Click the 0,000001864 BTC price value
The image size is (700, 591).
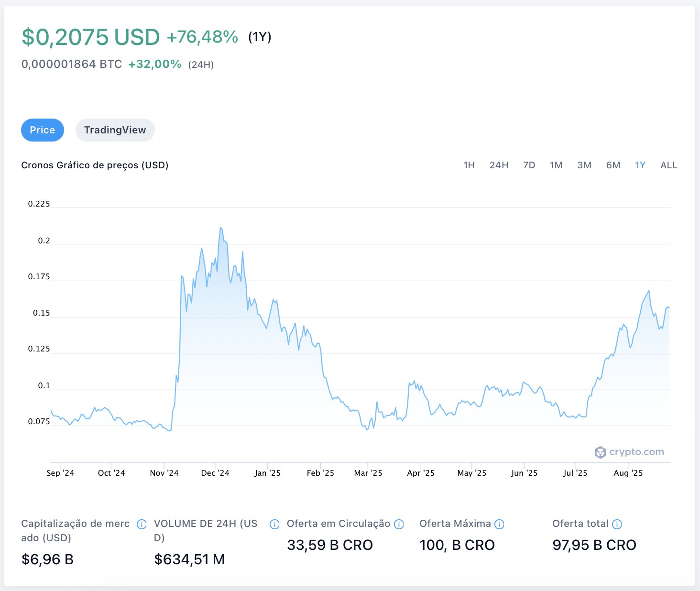pos(72,64)
